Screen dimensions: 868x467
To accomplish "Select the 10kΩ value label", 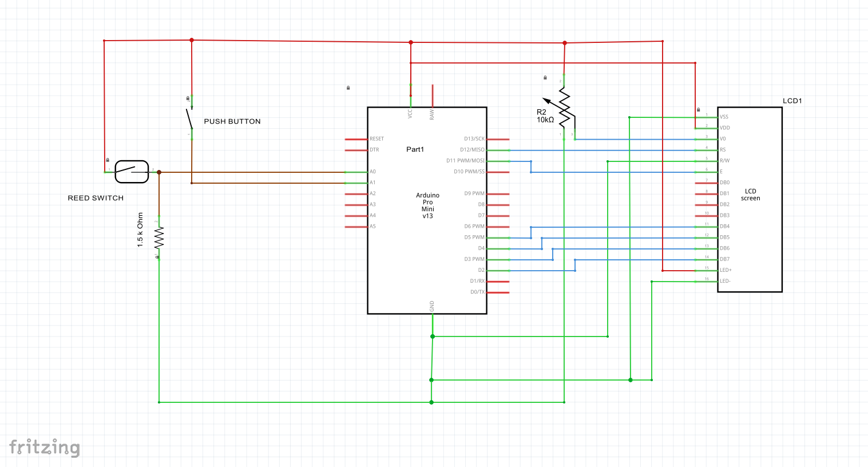I will point(545,120).
